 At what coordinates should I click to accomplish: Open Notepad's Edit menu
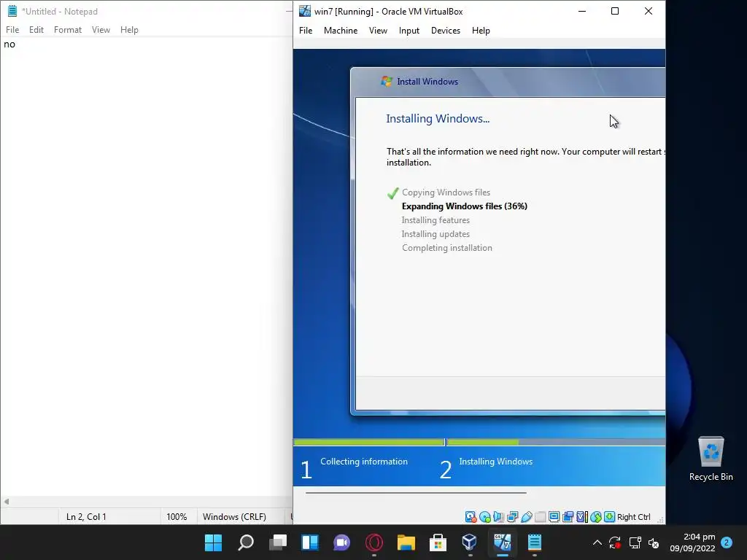36,29
